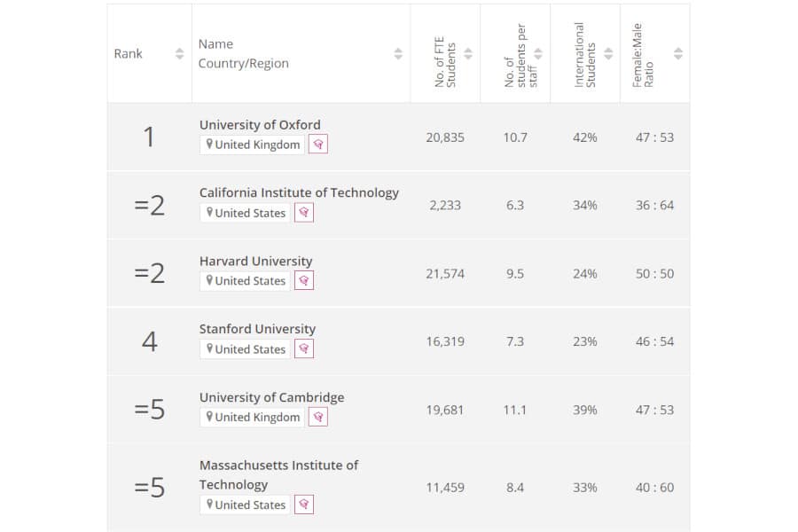Image resolution: width=798 pixels, height=532 pixels.
Task: Sort by Name Country/Region column arrows
Action: pos(398,53)
